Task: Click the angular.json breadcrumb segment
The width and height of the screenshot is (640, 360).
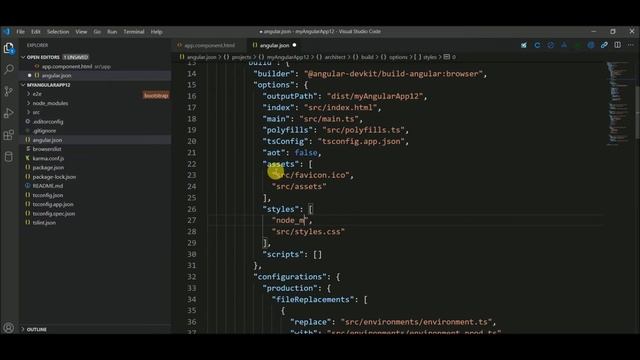Action: [x=202, y=57]
